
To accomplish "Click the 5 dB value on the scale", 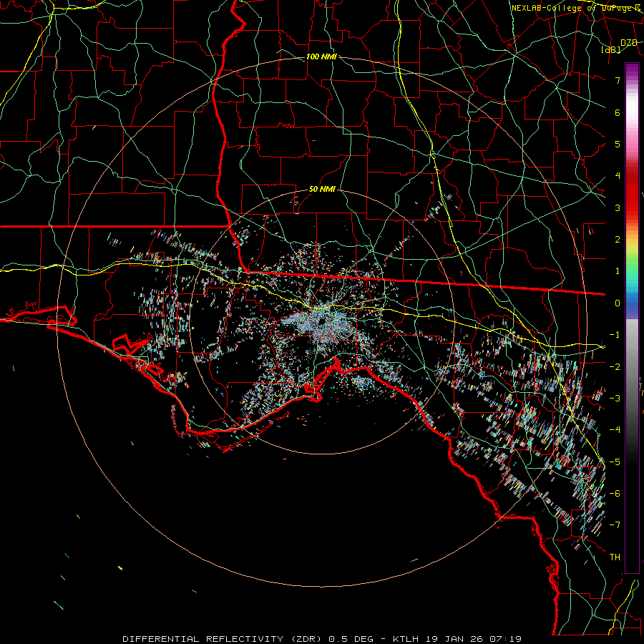I will point(618,144).
